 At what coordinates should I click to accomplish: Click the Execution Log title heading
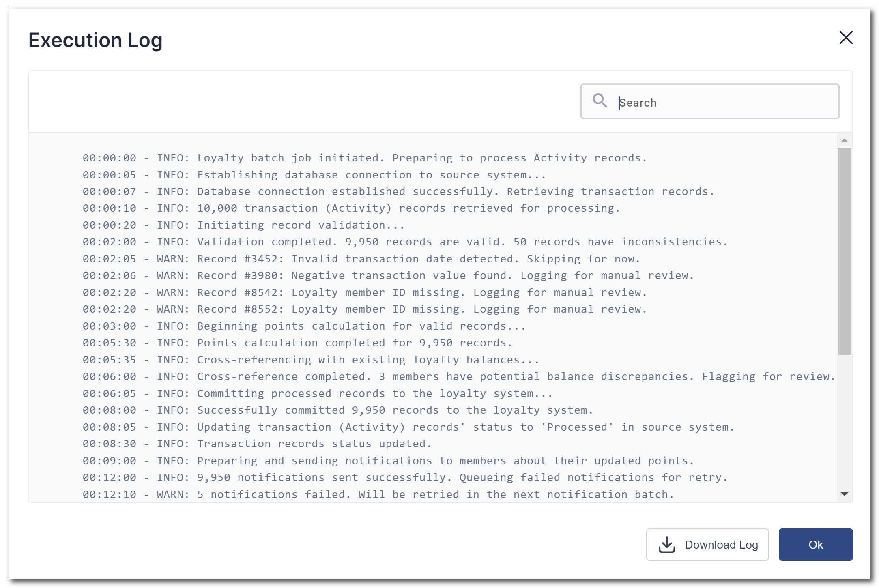click(95, 40)
